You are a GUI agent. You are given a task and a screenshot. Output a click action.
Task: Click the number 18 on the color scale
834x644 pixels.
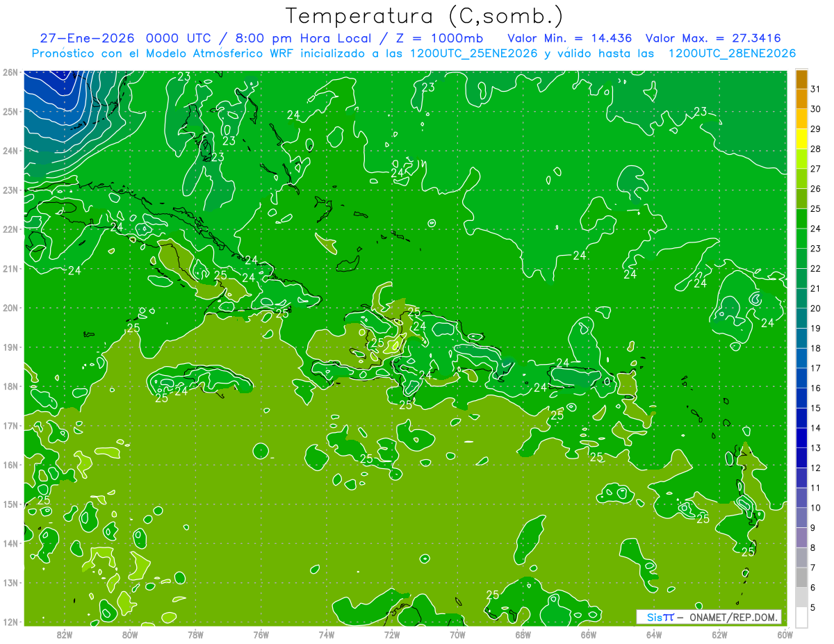815,348
